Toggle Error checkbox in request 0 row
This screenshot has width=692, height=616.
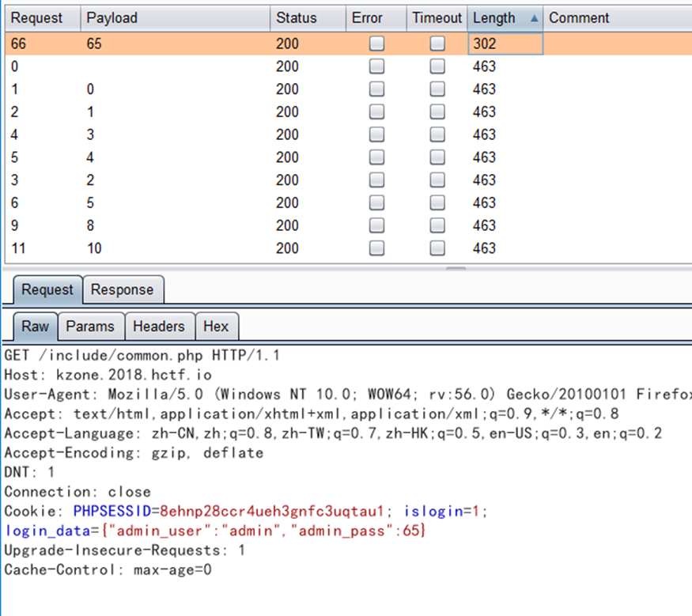(377, 67)
